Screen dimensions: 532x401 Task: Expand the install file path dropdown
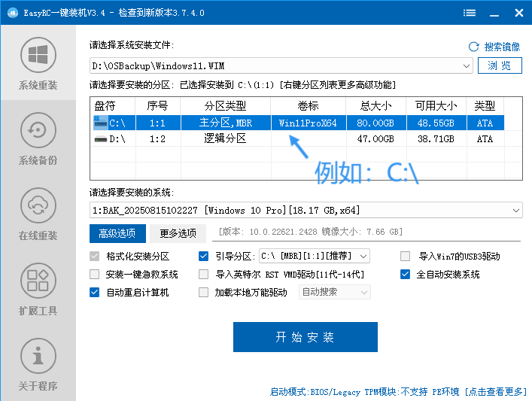[x=467, y=65]
